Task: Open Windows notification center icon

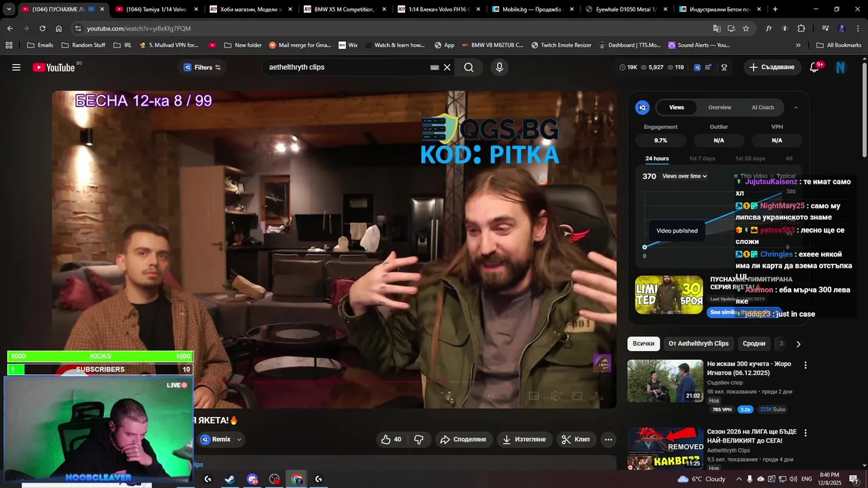Action: pos(853,479)
